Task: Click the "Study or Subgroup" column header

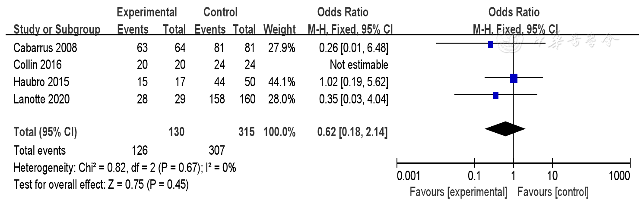Action: point(57,29)
